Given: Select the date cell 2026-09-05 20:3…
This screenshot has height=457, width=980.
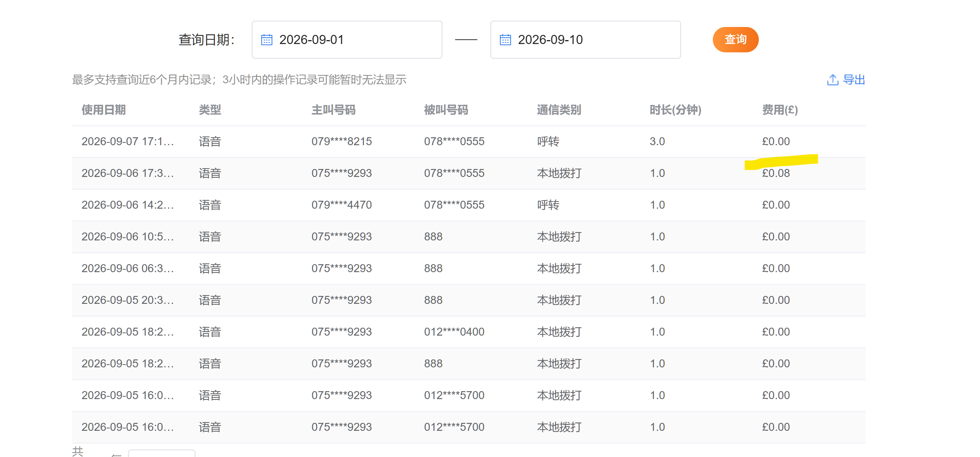Looking at the screenshot, I should pyautogui.click(x=128, y=300).
